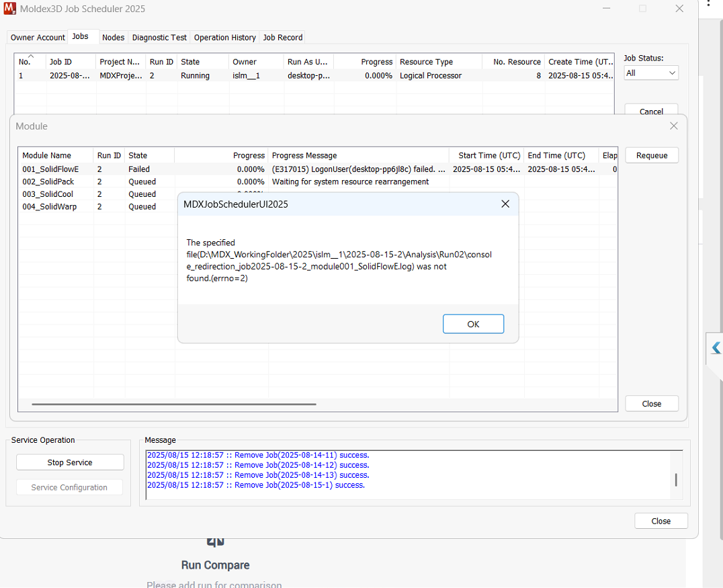Switch to the Jobs tab
Viewport: 723px width, 588px height.
click(x=80, y=36)
